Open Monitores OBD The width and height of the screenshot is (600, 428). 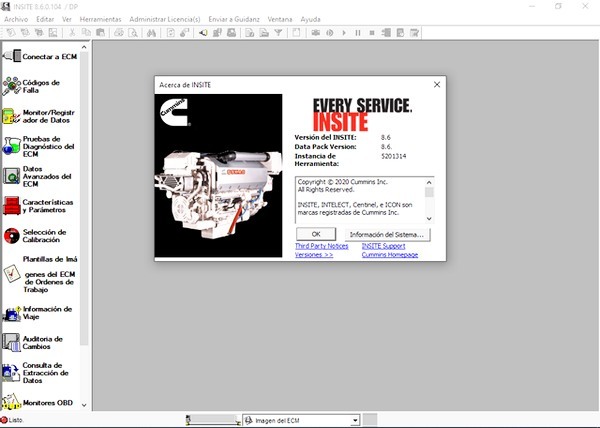pyautogui.click(x=38, y=402)
